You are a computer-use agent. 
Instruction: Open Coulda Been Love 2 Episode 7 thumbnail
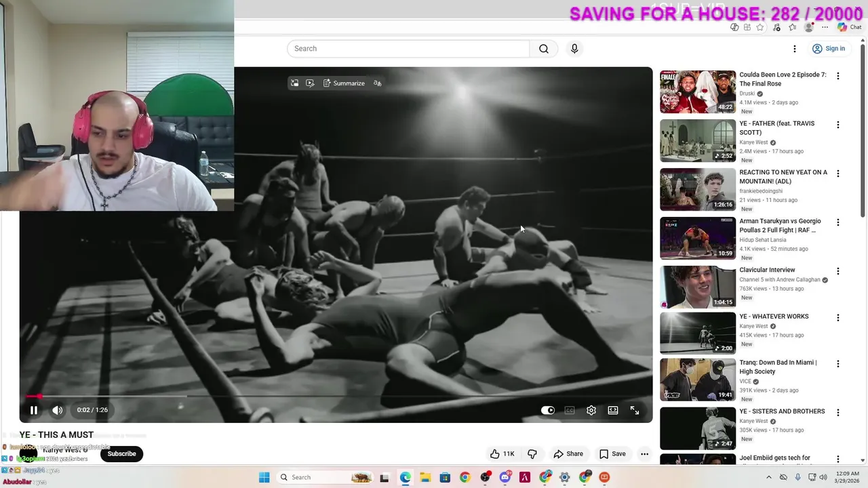tap(698, 92)
